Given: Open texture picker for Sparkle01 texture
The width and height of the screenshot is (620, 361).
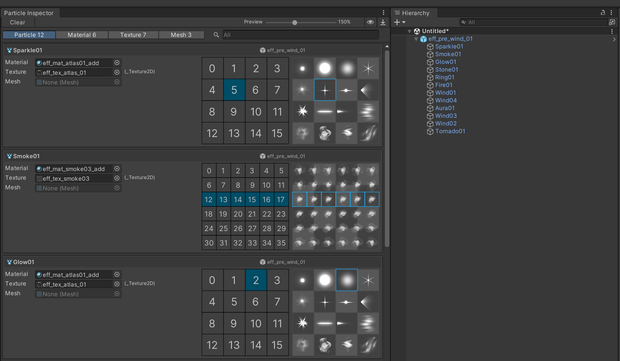Looking at the screenshot, I should point(117,72).
